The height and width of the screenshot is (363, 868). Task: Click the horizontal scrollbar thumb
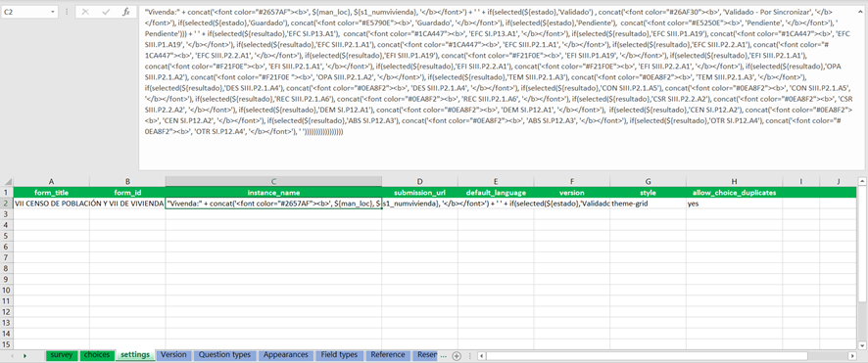(x=648, y=356)
